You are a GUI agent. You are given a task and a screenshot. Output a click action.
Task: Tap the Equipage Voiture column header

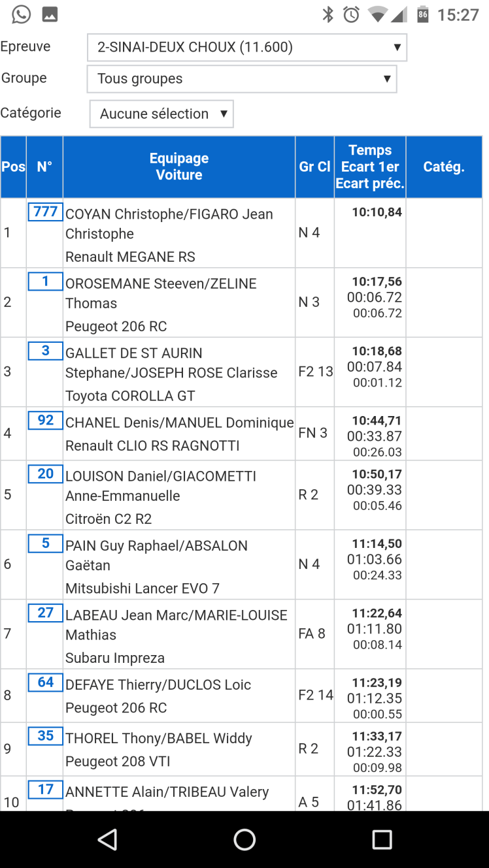pyautogui.click(x=179, y=167)
